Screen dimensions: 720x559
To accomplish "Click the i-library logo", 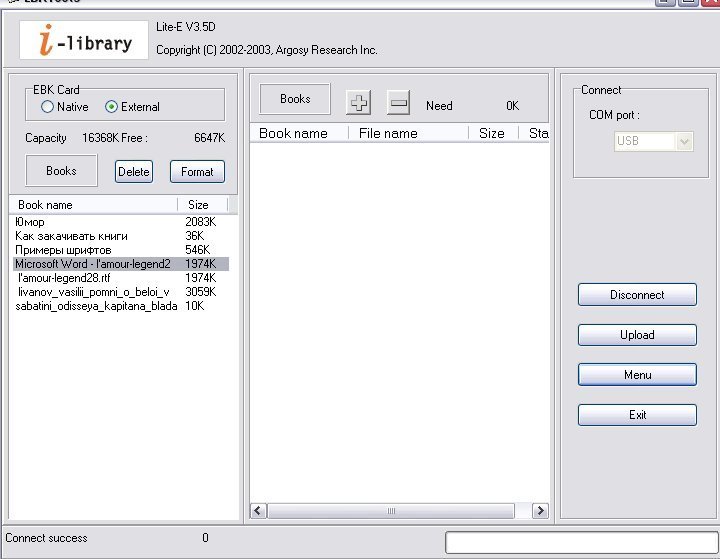I will [84, 40].
